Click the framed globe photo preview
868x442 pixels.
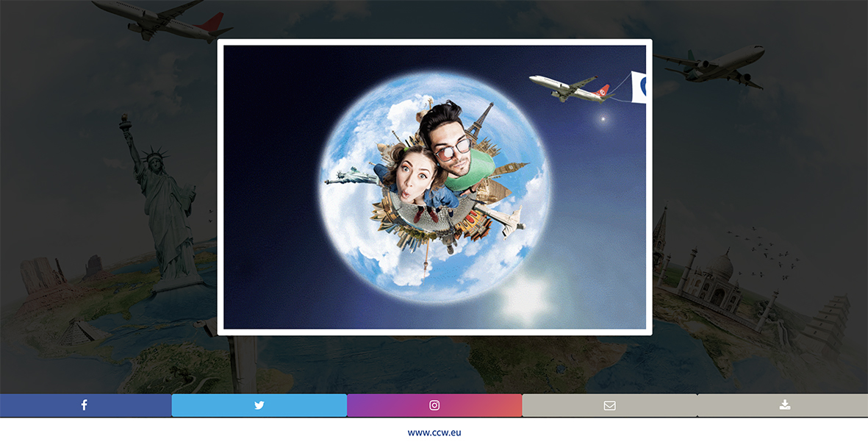434,188
